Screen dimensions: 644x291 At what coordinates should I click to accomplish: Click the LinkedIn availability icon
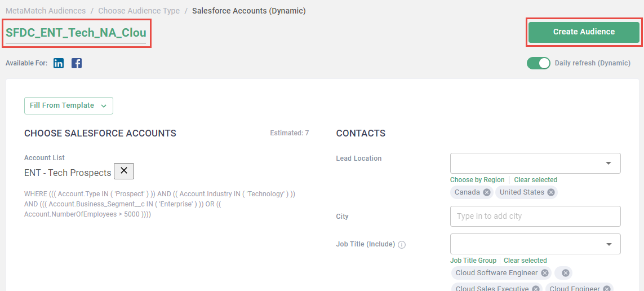point(59,63)
